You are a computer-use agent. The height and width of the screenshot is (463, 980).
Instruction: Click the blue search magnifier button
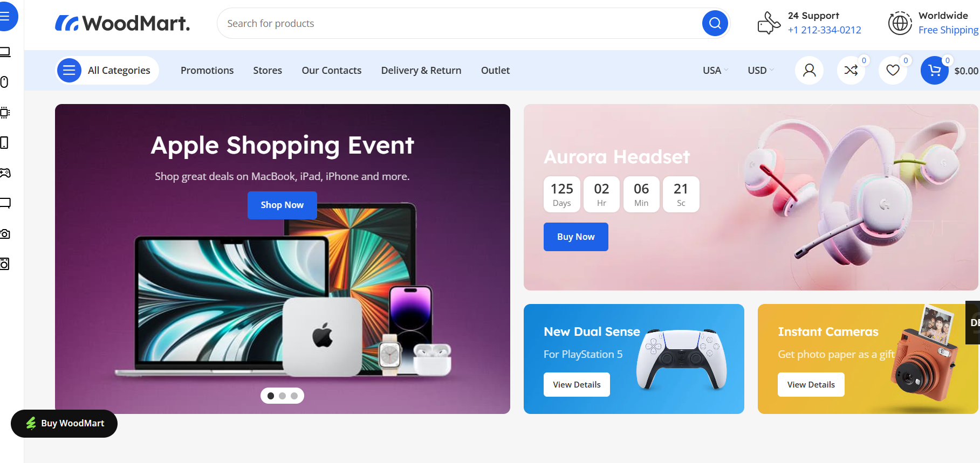pos(715,23)
